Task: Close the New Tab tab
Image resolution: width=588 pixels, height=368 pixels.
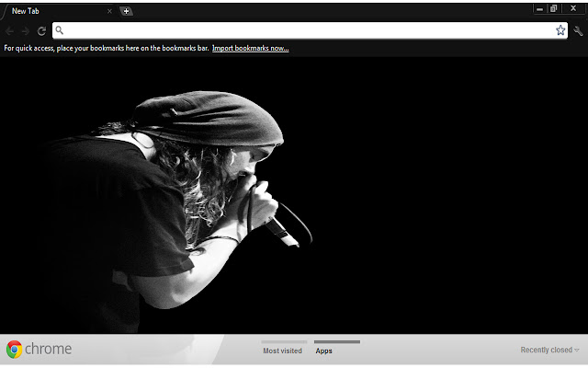Action: pos(109,11)
